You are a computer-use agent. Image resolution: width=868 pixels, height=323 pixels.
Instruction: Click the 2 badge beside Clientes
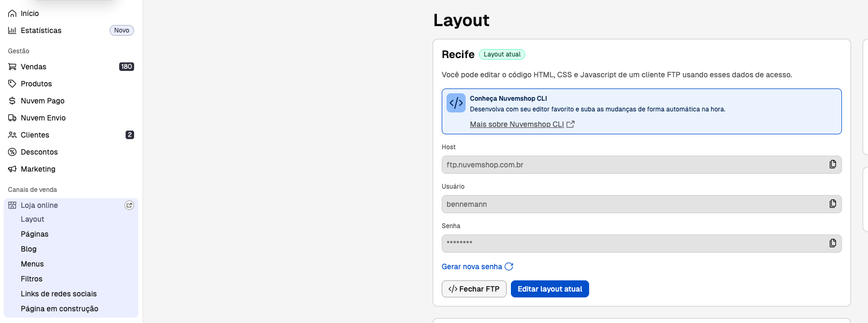[130, 135]
